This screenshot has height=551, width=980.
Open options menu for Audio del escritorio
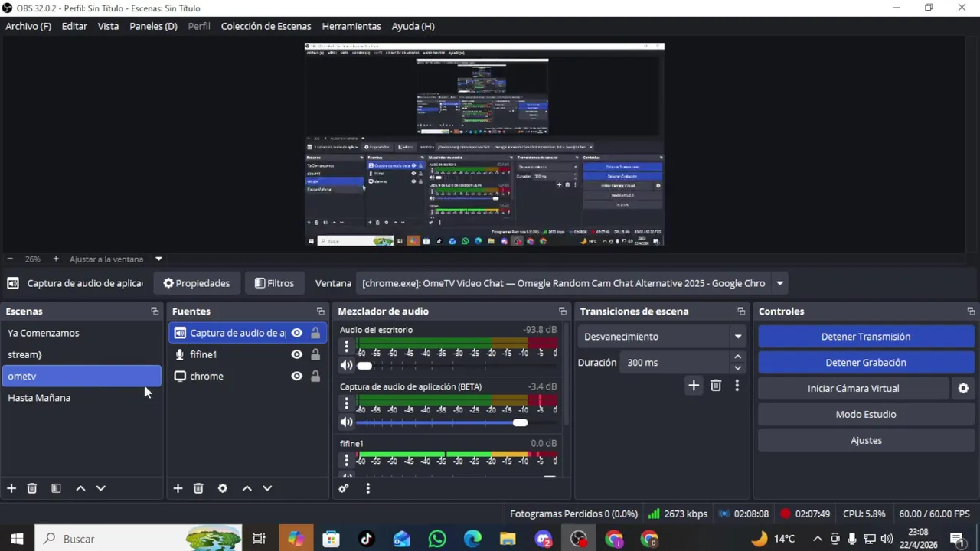[346, 347]
